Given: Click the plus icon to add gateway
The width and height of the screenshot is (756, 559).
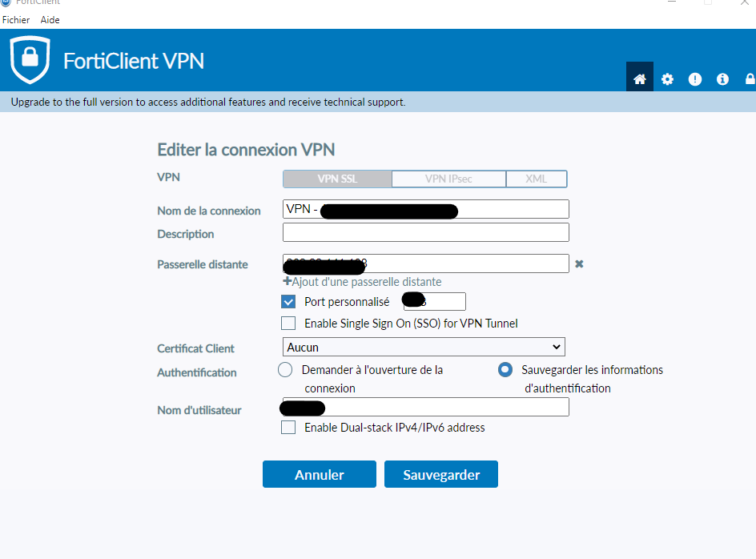Looking at the screenshot, I should pyautogui.click(x=287, y=282).
